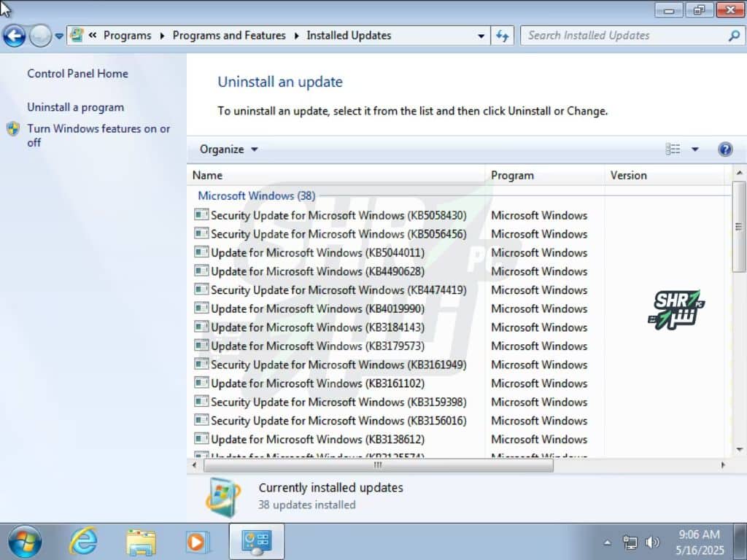Viewport: 747px width, 560px height.
Task: Open Turn Windows features on or off
Action: click(98, 136)
